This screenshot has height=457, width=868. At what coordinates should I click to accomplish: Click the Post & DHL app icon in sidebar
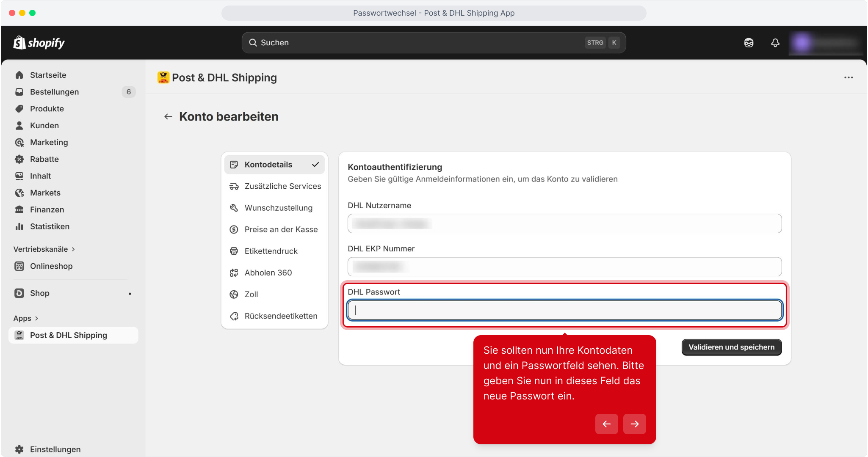point(19,335)
